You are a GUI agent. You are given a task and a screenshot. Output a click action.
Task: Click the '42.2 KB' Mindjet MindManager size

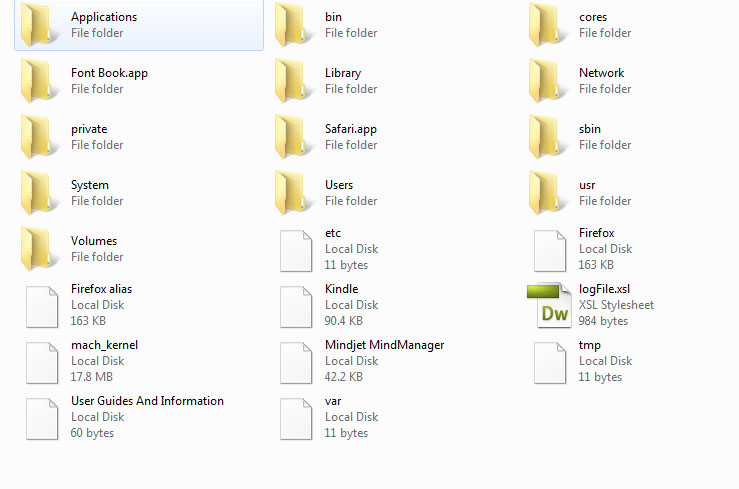344,377
